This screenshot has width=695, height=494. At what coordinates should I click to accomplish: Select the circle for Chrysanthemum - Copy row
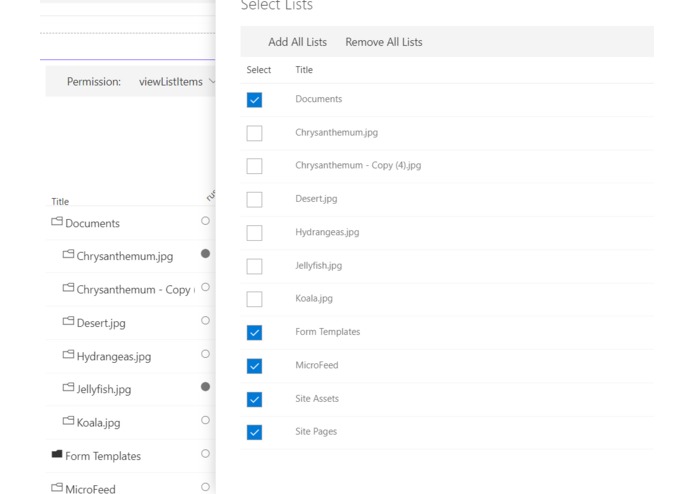[x=205, y=287]
